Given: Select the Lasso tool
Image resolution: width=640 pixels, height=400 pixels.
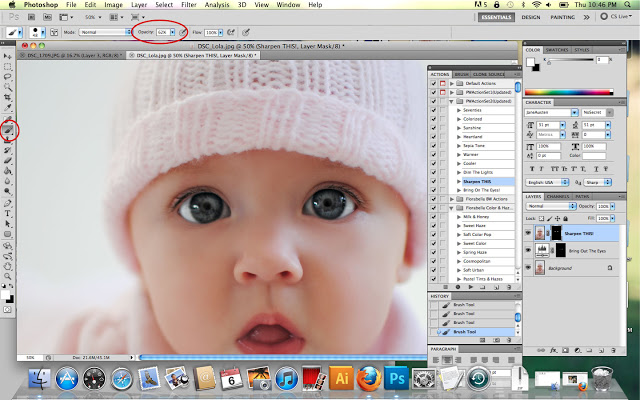Looking at the screenshot, I should click(x=7, y=77).
